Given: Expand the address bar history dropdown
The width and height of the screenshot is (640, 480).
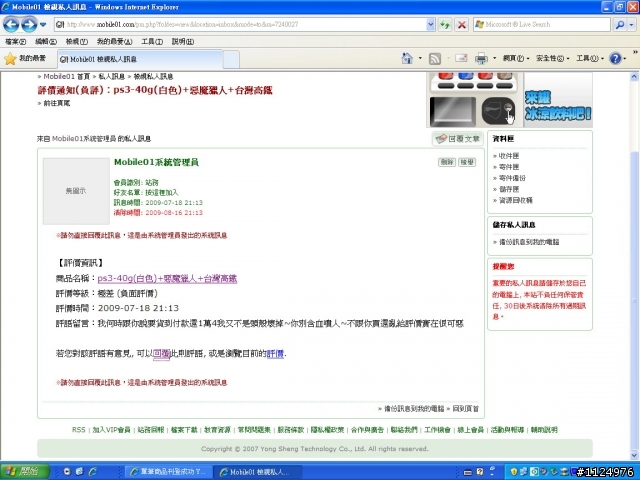Looking at the screenshot, I should pos(431,24).
